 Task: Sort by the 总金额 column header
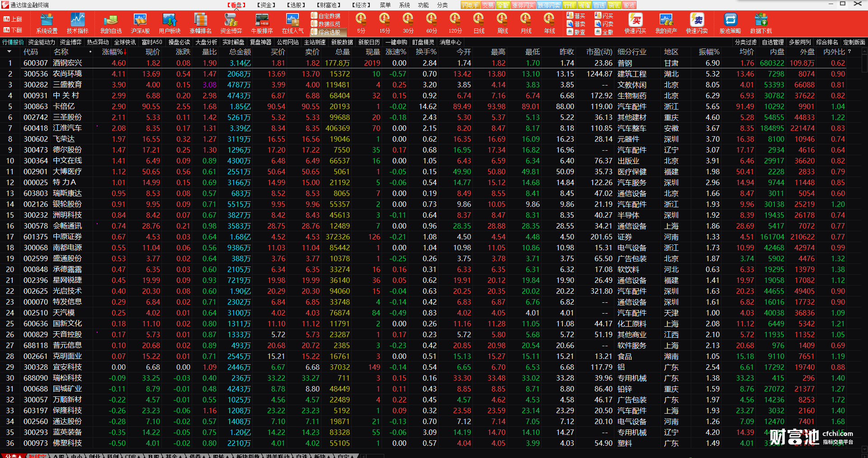pos(240,52)
